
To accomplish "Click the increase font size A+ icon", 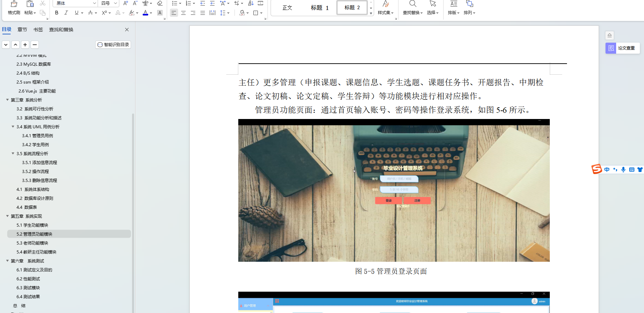I will pyautogui.click(x=125, y=3).
